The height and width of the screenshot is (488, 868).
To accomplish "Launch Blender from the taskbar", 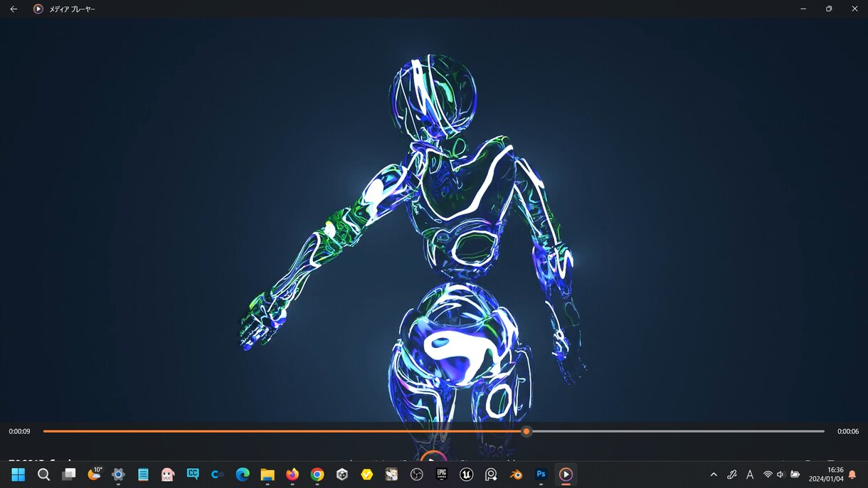I will [516, 474].
